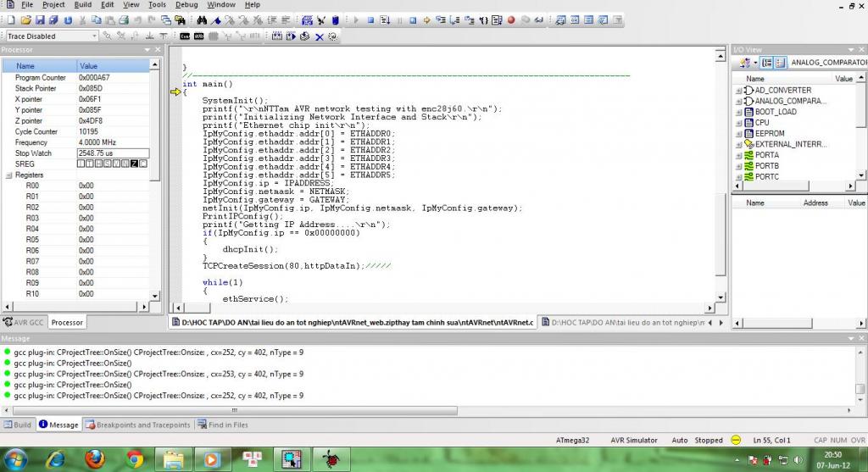Open Chrome from the taskbar
Screen dimensions: 868x472
point(134,459)
